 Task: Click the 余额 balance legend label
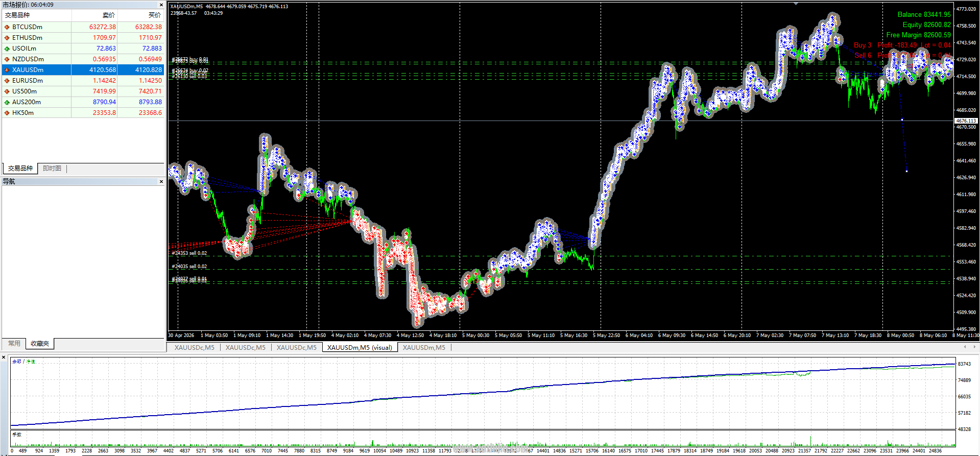point(17,362)
